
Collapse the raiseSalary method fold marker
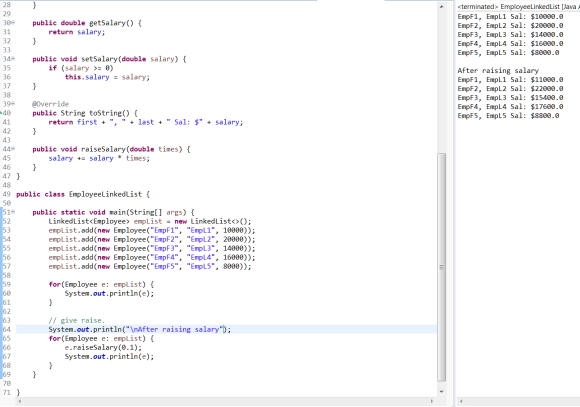point(13,149)
